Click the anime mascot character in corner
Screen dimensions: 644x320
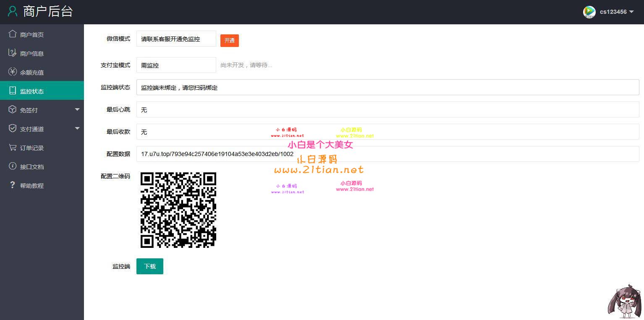pyautogui.click(x=624, y=301)
